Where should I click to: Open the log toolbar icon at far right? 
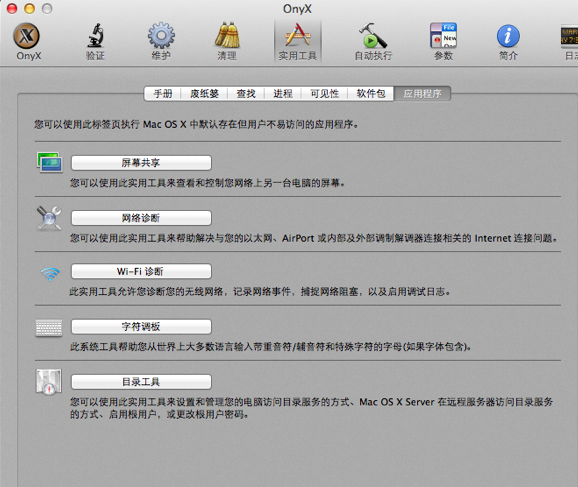(x=570, y=36)
